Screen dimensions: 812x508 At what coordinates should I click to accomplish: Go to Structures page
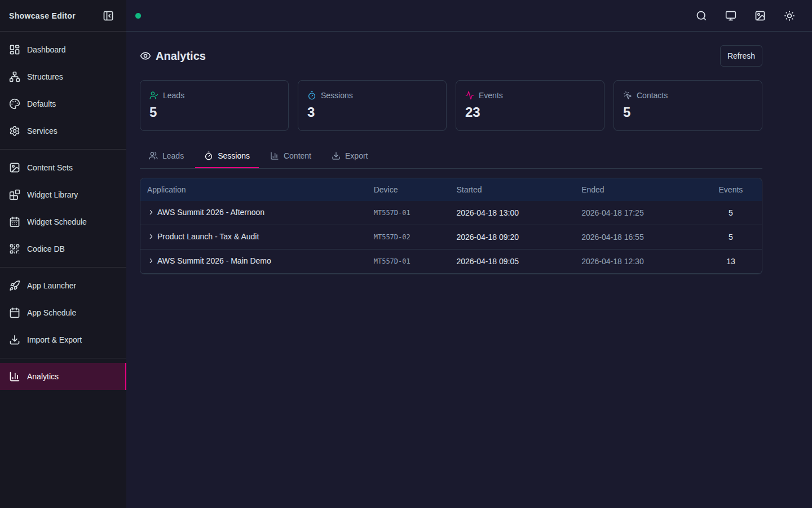click(63, 77)
